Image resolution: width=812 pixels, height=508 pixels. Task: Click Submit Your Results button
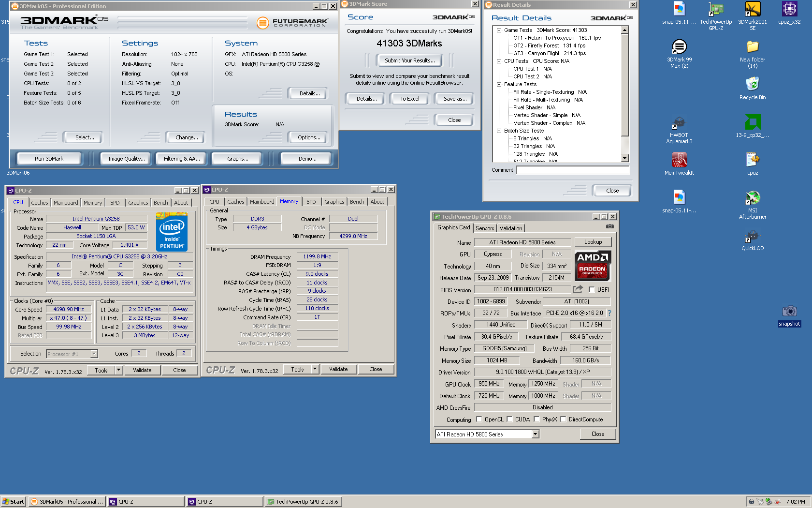pos(409,60)
